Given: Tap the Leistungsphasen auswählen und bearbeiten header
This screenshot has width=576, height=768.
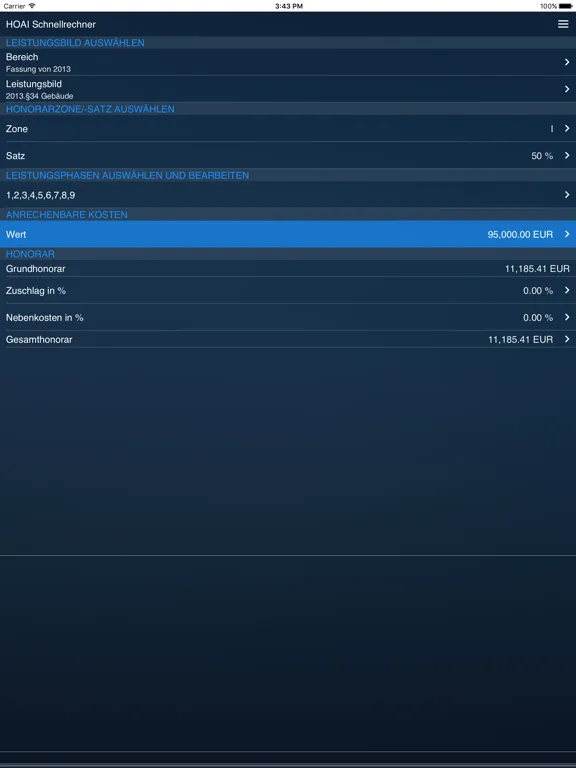Looking at the screenshot, I should [127, 175].
